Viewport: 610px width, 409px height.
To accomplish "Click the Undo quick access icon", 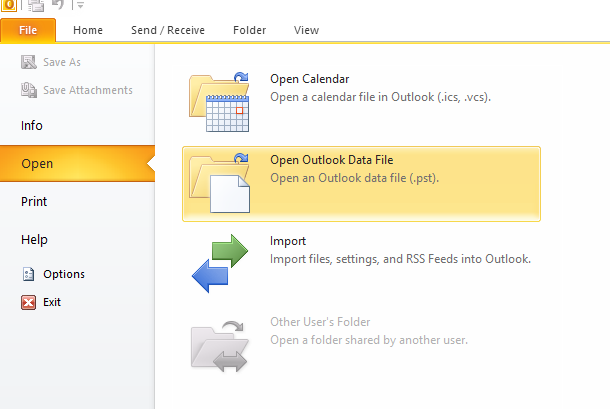I will (x=58, y=5).
